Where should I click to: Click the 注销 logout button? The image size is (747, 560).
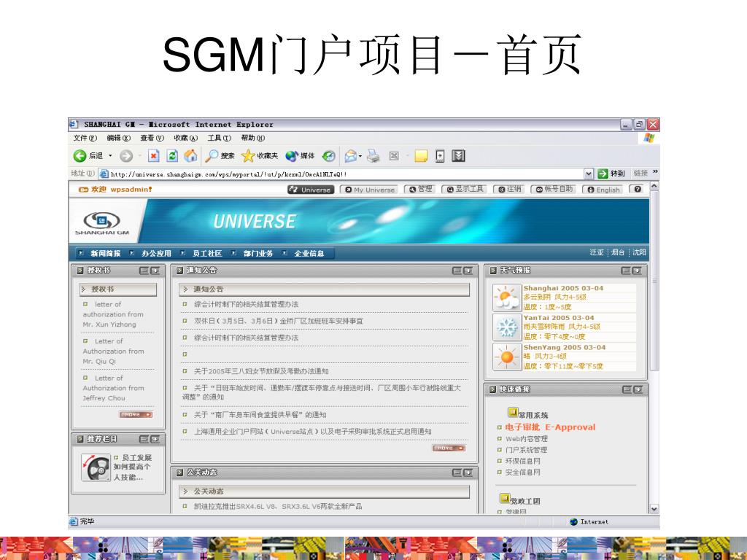[x=508, y=189]
